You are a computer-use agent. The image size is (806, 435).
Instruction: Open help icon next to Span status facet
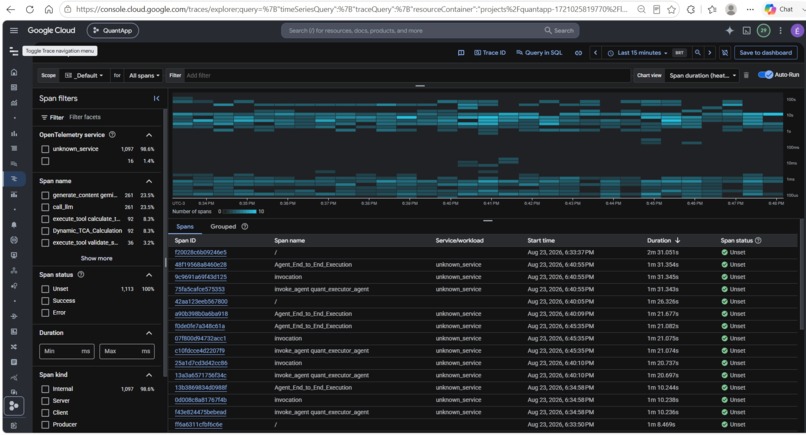tap(81, 275)
